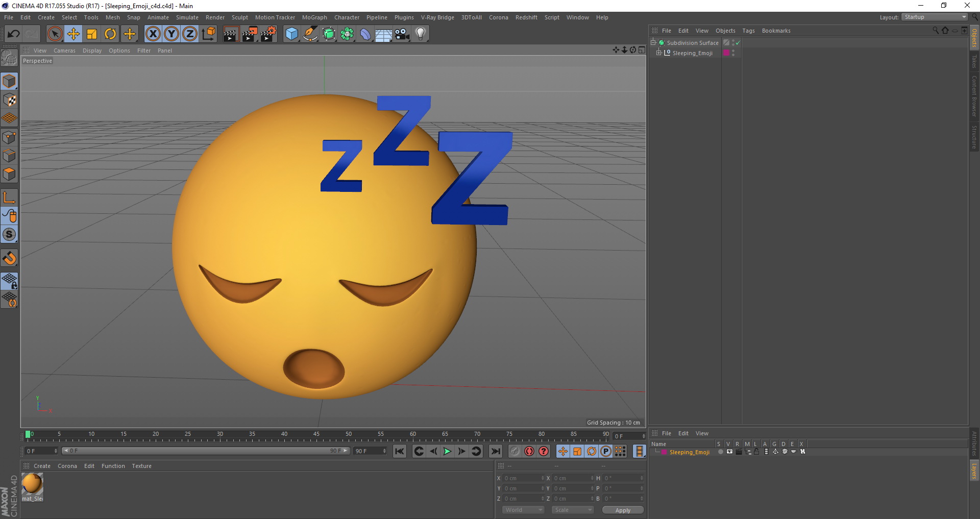The image size is (980, 519).
Task: Toggle coordinate system World/Object icon
Action: (208, 34)
